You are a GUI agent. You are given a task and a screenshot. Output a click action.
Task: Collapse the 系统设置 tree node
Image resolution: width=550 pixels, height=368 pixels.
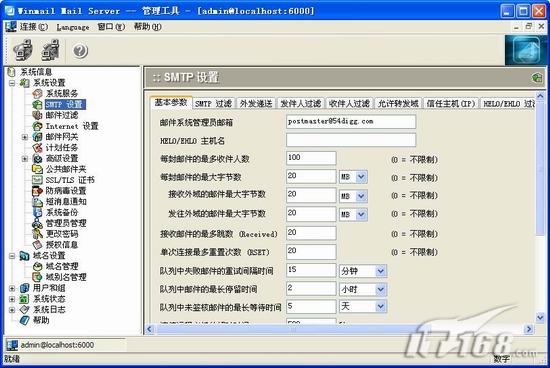(12, 83)
